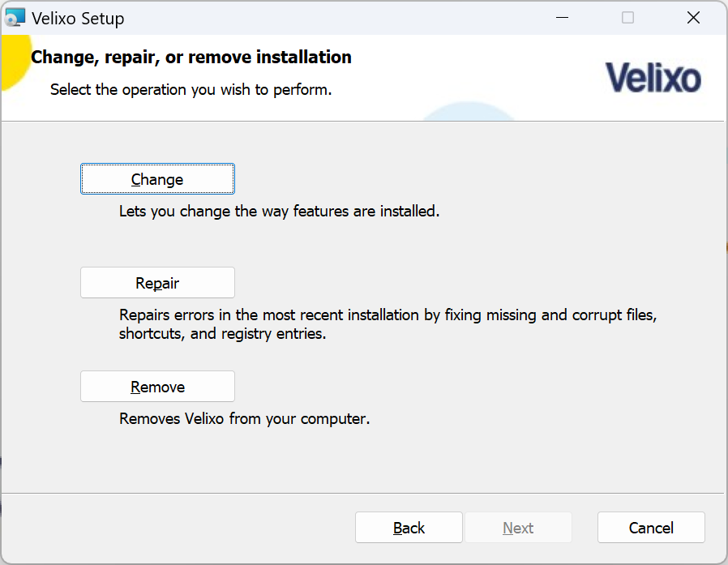Click the "Removes Velixo from your computer" text
This screenshot has height=565, width=728.
tap(244, 419)
